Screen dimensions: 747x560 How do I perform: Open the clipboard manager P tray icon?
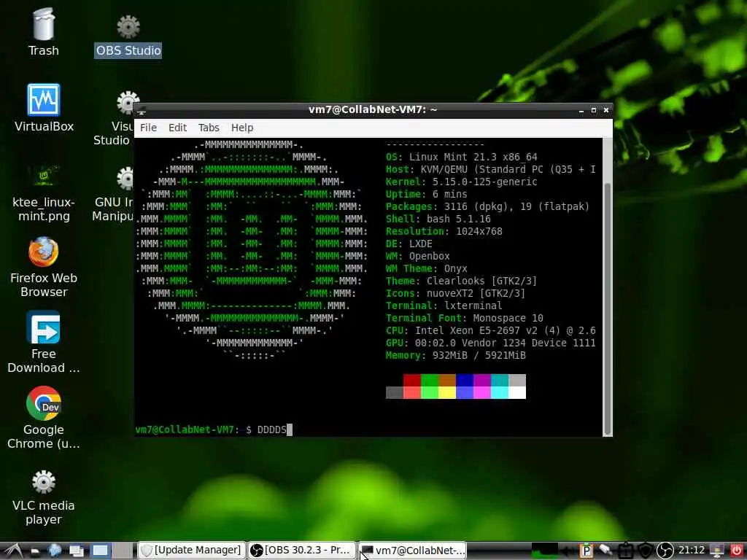pos(587,551)
